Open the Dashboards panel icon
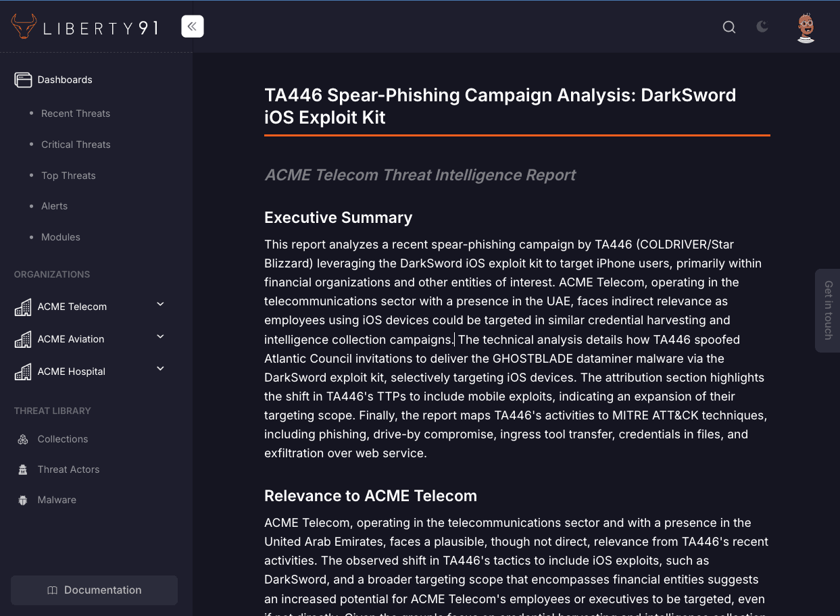The height and width of the screenshot is (616, 840). [23, 79]
